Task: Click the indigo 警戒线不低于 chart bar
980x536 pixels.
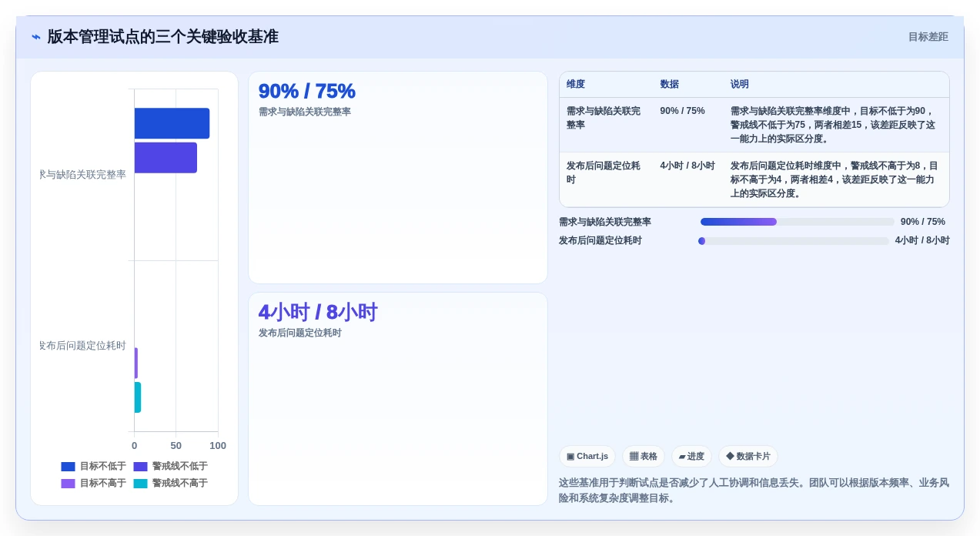Action: (x=166, y=158)
